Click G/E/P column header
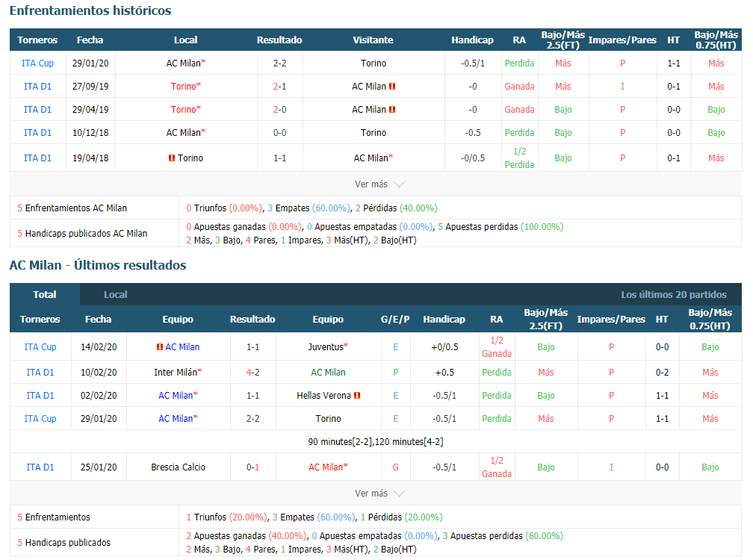753x560 pixels. click(x=395, y=319)
